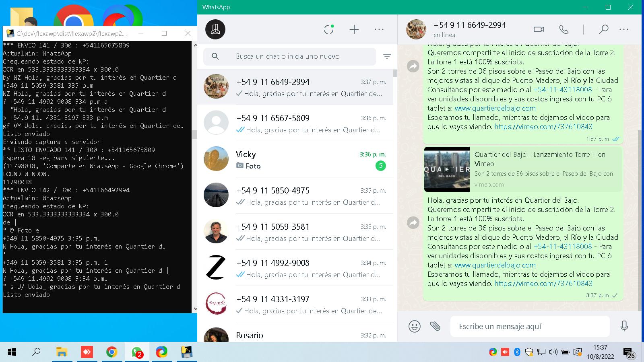Open the Python script taskbar icon
The width and height of the screenshot is (644, 362).
[187, 352]
